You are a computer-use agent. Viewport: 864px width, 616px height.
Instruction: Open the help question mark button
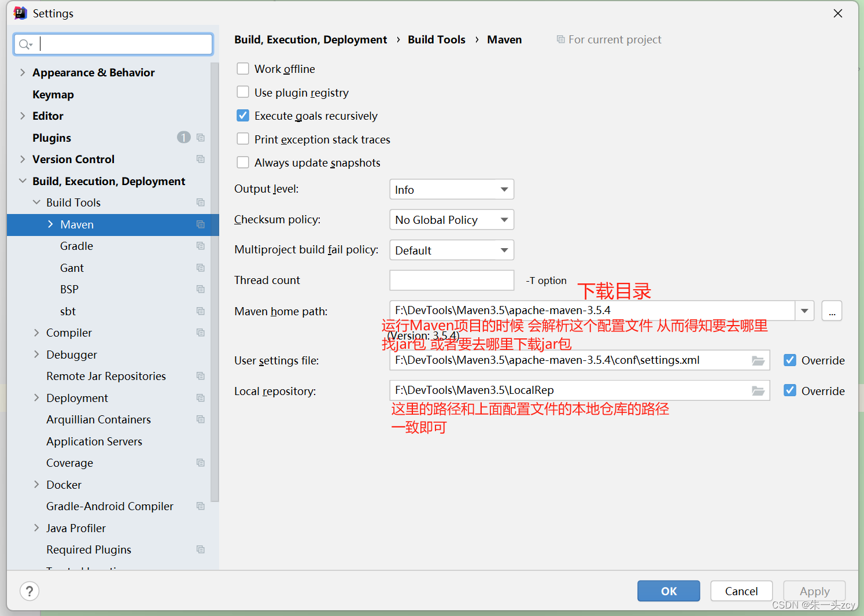tap(29, 591)
